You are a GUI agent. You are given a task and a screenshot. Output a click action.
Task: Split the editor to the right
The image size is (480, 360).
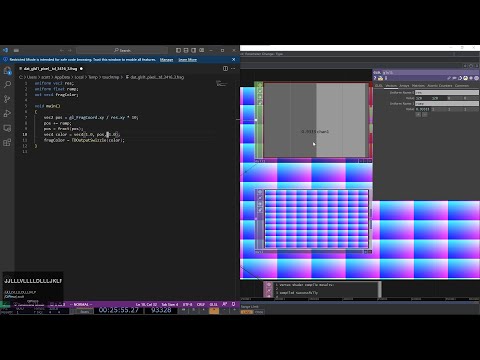tap(225, 69)
